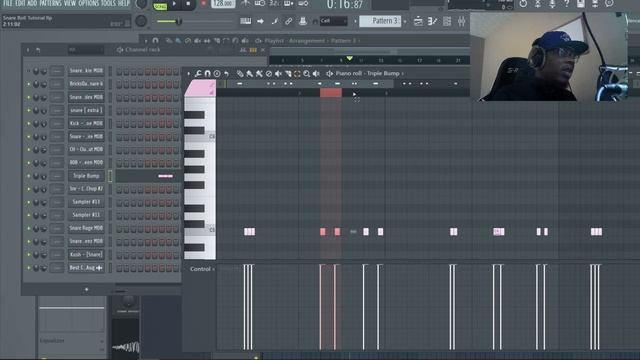
Task: Toggle first step of Snare Rage MDB
Action: (119, 229)
